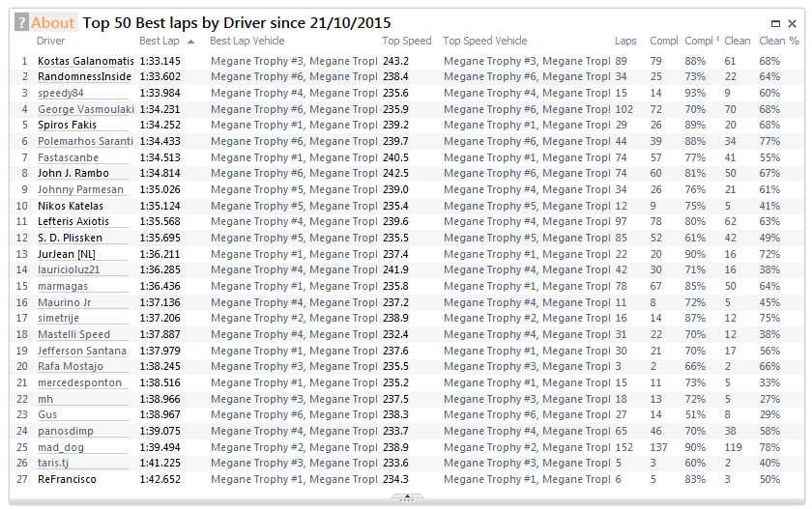Open driver Nikos Katelas
Screen dimensions: 812x509
70,206
